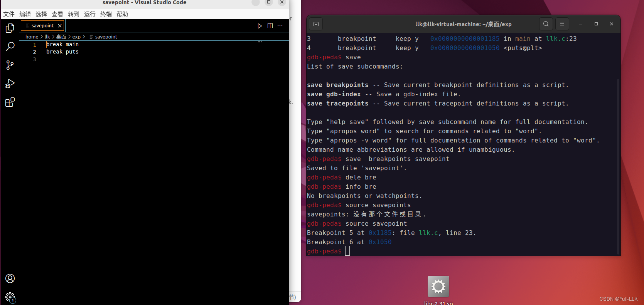Click 'No breakpoints or watchpoints.' text
The image size is (644, 305).
(364, 196)
